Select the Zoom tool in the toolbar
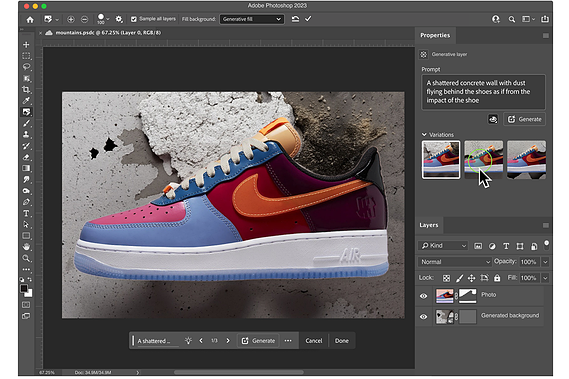This screenshot has height=379, width=569. [x=26, y=258]
